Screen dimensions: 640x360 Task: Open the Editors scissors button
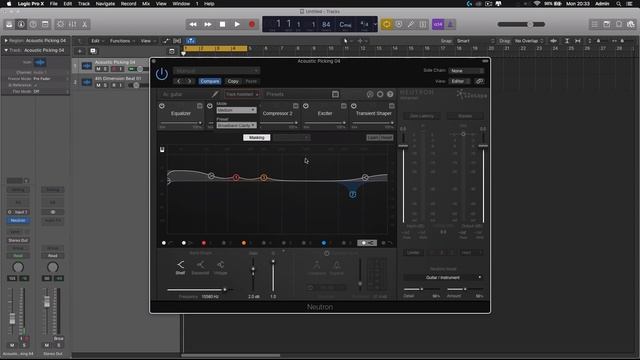pyautogui.click(x=84, y=24)
